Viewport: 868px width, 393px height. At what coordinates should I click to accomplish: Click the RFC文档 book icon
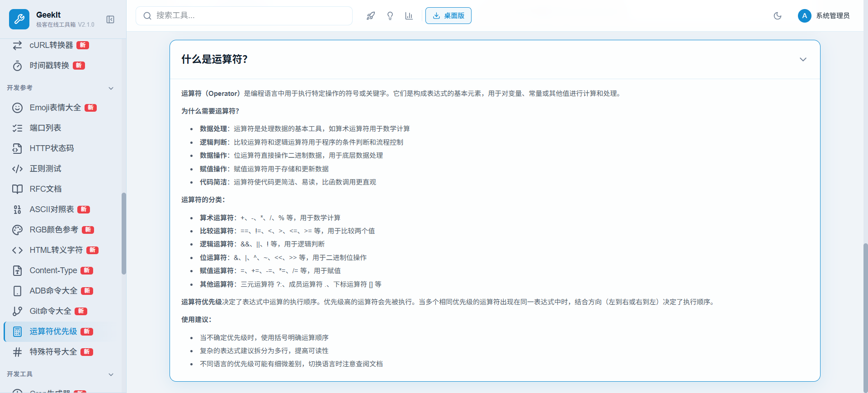click(x=17, y=189)
